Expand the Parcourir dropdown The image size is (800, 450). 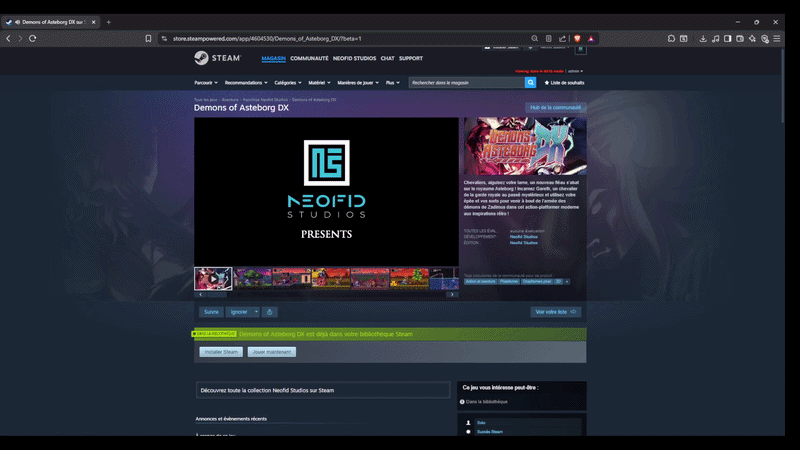(206, 83)
